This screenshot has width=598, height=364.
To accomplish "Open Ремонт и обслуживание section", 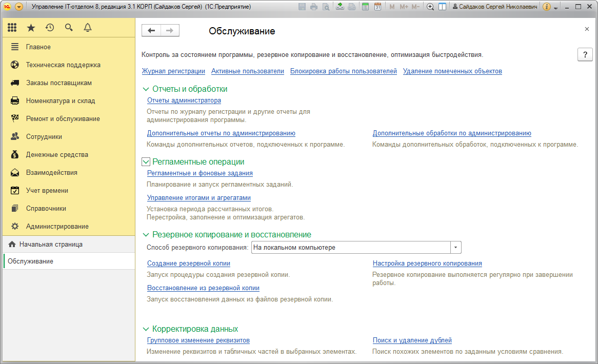I will click(x=69, y=118).
